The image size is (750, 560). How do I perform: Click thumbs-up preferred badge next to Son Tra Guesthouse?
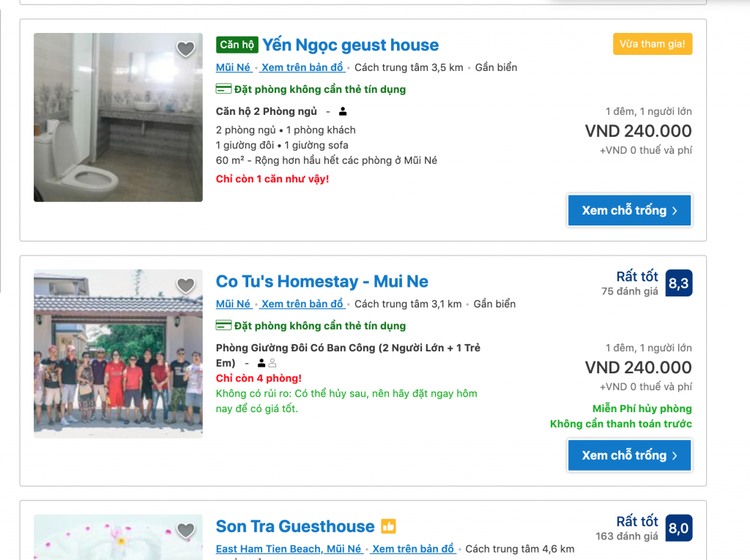[x=388, y=526]
